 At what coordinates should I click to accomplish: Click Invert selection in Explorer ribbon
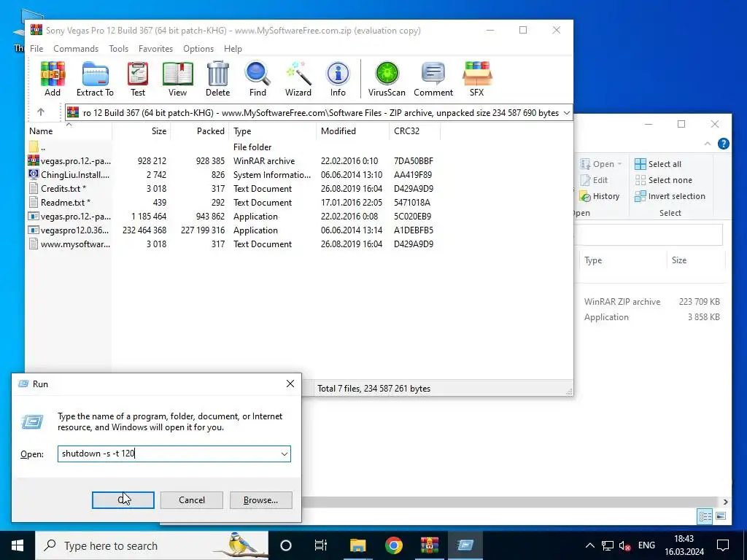click(670, 196)
